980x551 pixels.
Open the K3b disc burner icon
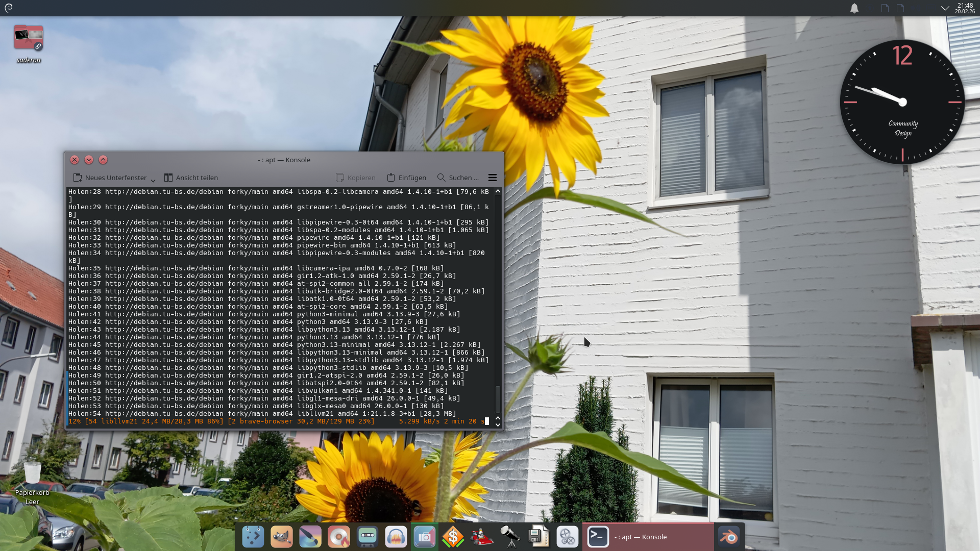[339, 537]
